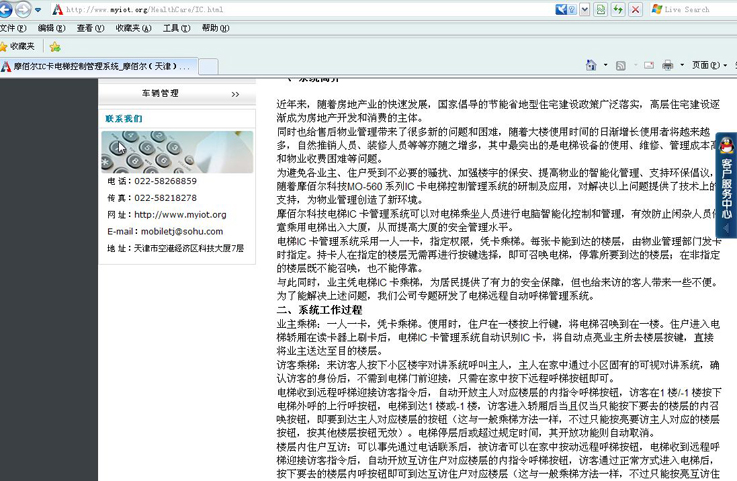Click the mobiletj@sohu.com email text
The height and width of the screenshot is (481, 737).
tap(182, 231)
